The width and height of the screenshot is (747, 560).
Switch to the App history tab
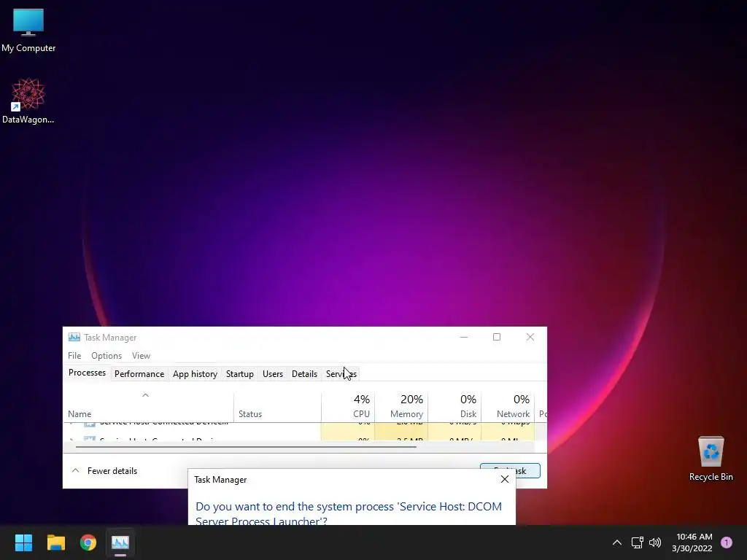[195, 374]
